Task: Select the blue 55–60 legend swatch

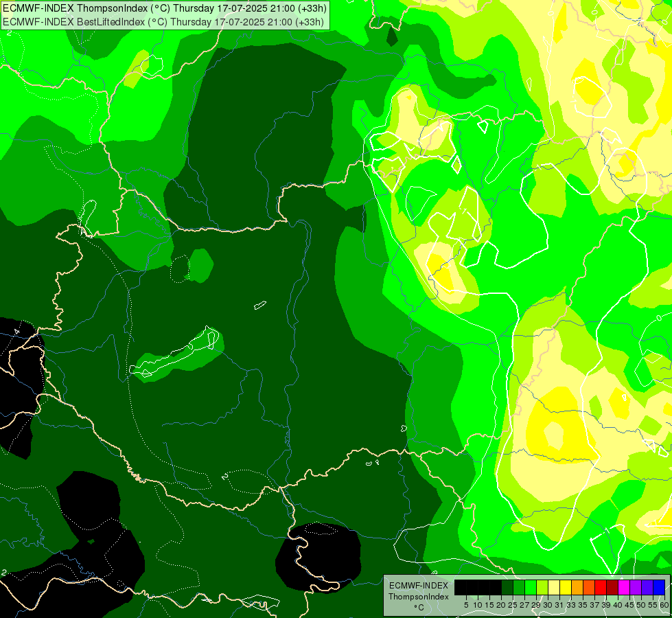Action: [659, 588]
